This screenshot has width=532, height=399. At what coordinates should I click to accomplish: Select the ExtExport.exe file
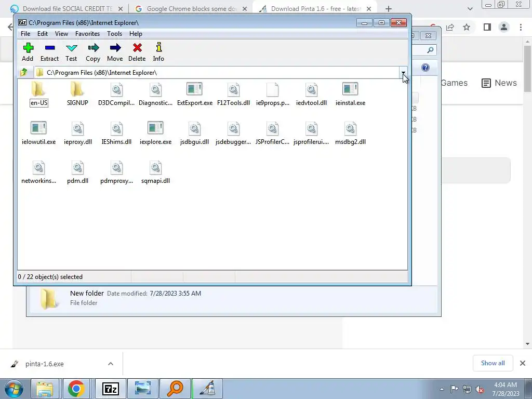coord(195,95)
